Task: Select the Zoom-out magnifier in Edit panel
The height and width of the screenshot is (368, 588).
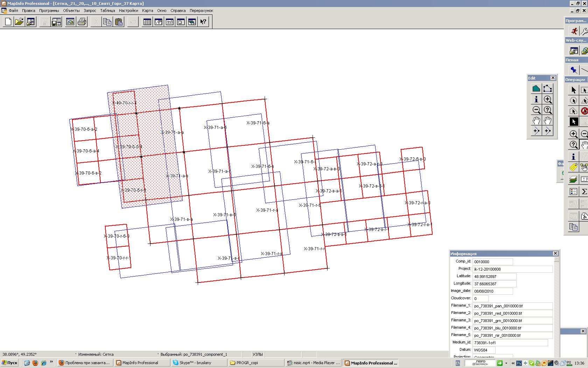Action: (536, 110)
